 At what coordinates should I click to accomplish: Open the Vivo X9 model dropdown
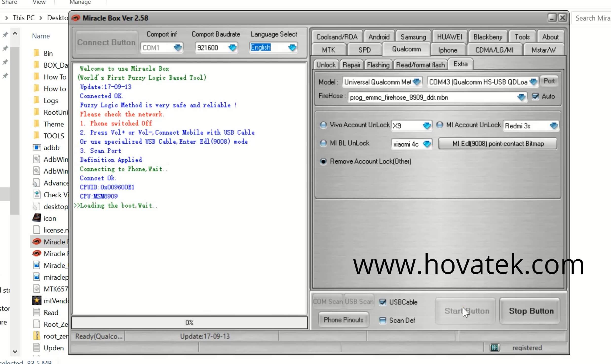click(x=427, y=126)
